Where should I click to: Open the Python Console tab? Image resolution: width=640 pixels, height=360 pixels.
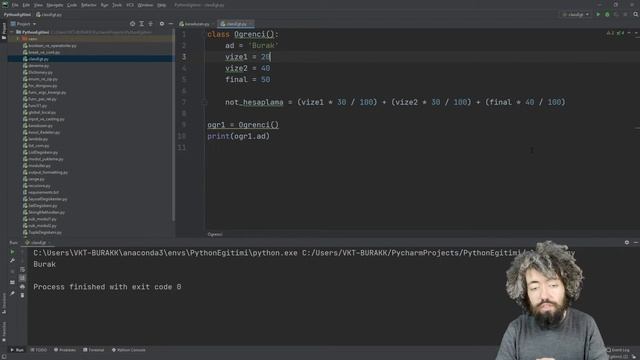point(129,350)
